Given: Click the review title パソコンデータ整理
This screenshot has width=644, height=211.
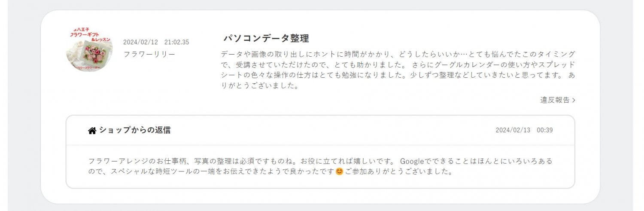Looking at the screenshot, I should point(266,38).
